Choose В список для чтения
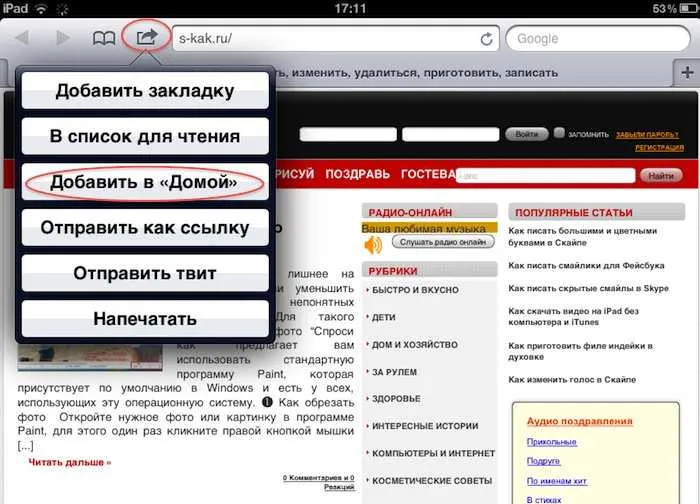 pyautogui.click(x=145, y=136)
